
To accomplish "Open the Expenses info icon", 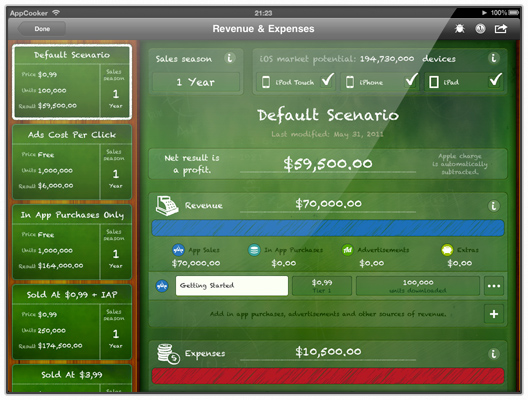I will pos(494,354).
